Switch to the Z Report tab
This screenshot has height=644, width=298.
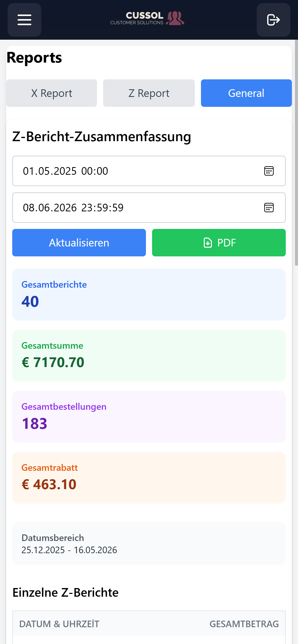149,93
